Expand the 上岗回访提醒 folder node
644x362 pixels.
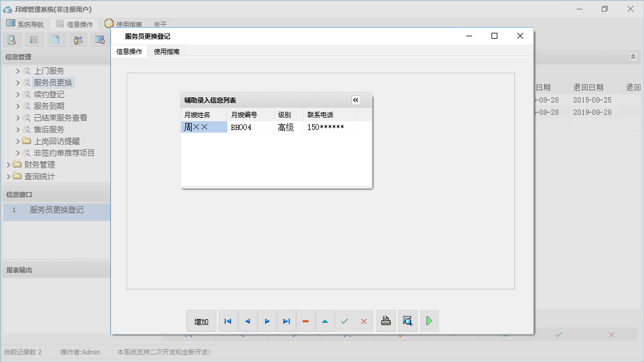[x=18, y=141]
